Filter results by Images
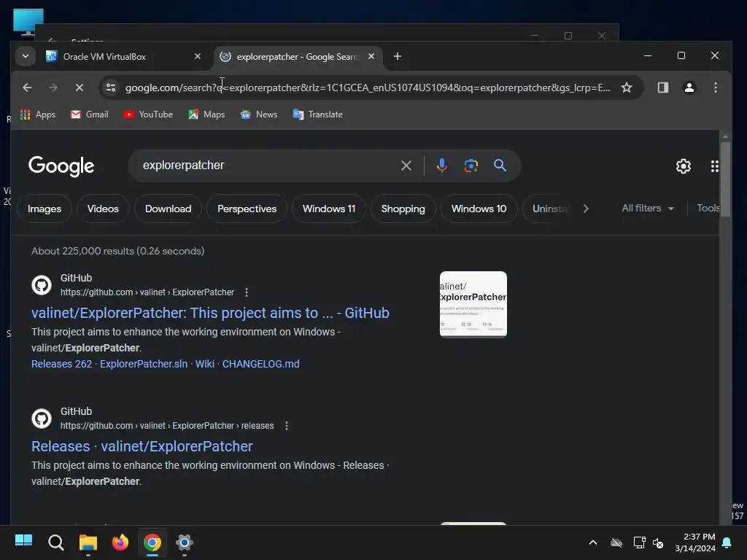Image resolution: width=747 pixels, height=560 pixels. click(44, 209)
